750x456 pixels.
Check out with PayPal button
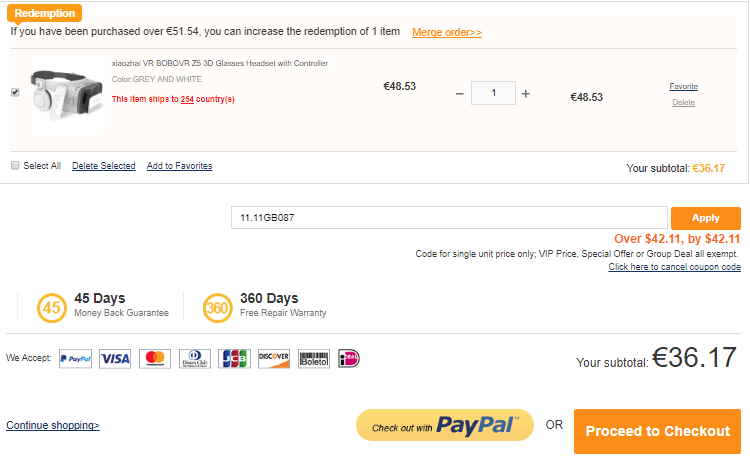click(445, 425)
